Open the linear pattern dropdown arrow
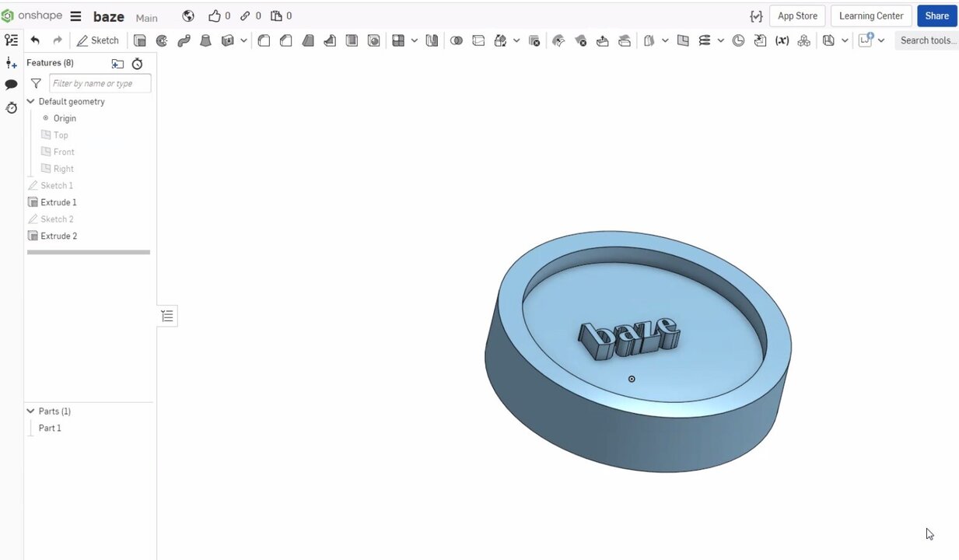The image size is (959, 560). 415,40
